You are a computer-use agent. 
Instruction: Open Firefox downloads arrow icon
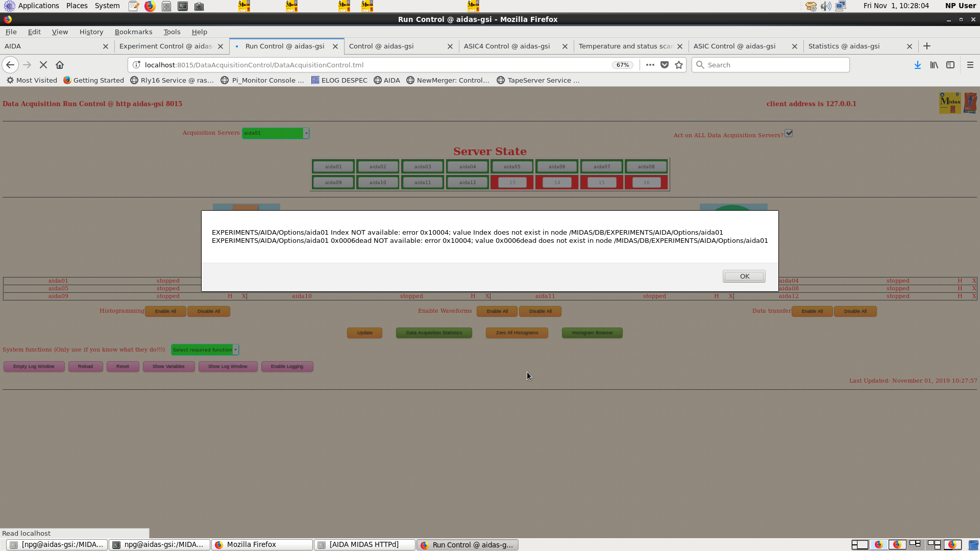click(x=917, y=65)
